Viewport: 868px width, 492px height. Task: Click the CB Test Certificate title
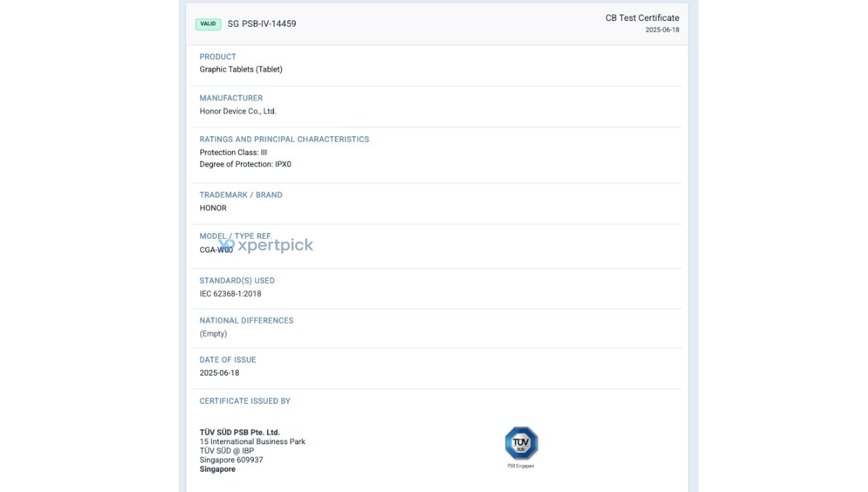pyautogui.click(x=642, y=18)
